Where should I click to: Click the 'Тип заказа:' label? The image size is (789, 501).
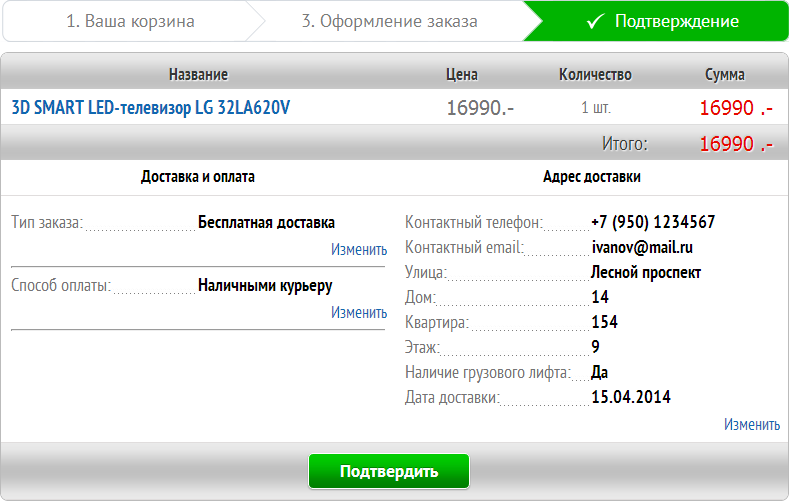[47, 222]
